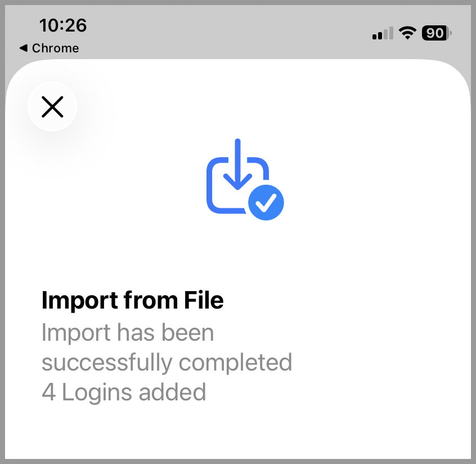The height and width of the screenshot is (464, 476).
Task: Click the blue checkmark success badge
Action: [x=266, y=202]
